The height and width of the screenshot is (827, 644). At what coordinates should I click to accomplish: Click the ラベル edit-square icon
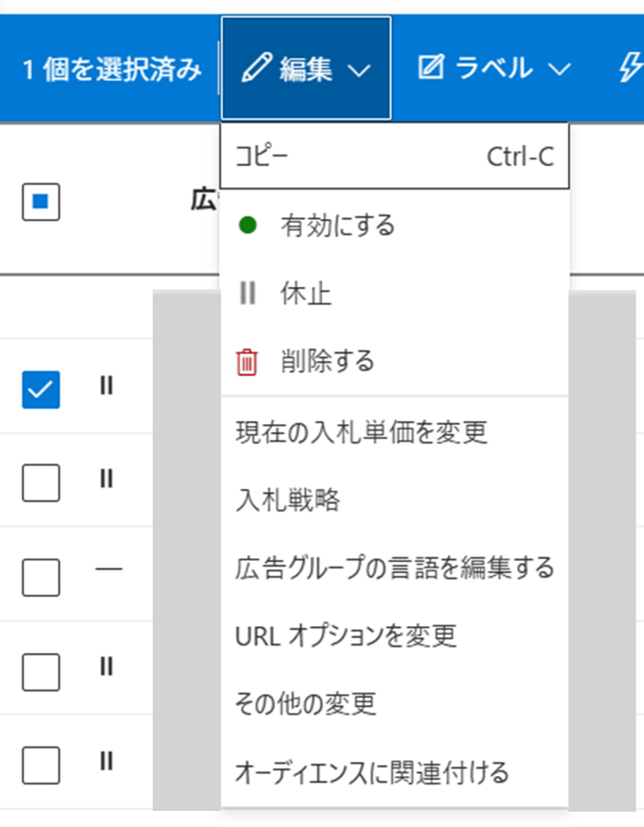coord(432,70)
